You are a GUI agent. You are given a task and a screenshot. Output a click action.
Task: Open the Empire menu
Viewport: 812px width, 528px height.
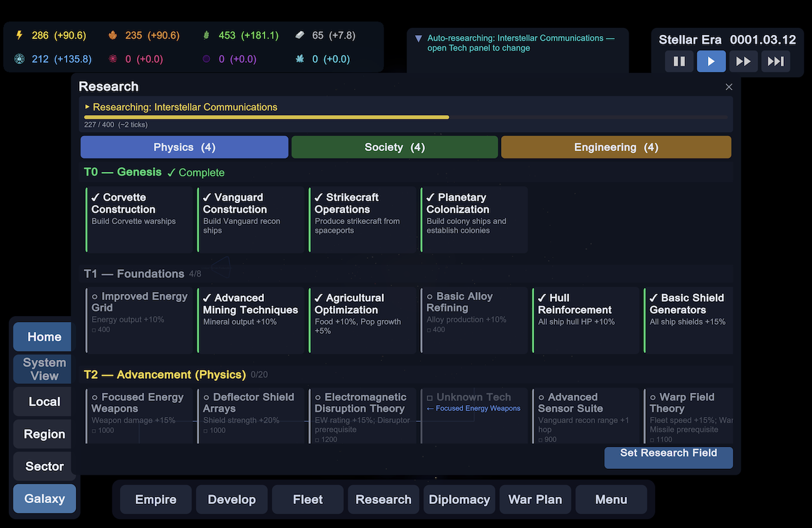click(x=155, y=499)
